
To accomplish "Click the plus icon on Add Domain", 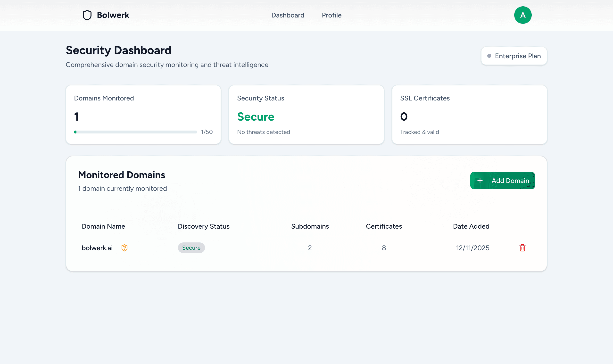I will 480,181.
